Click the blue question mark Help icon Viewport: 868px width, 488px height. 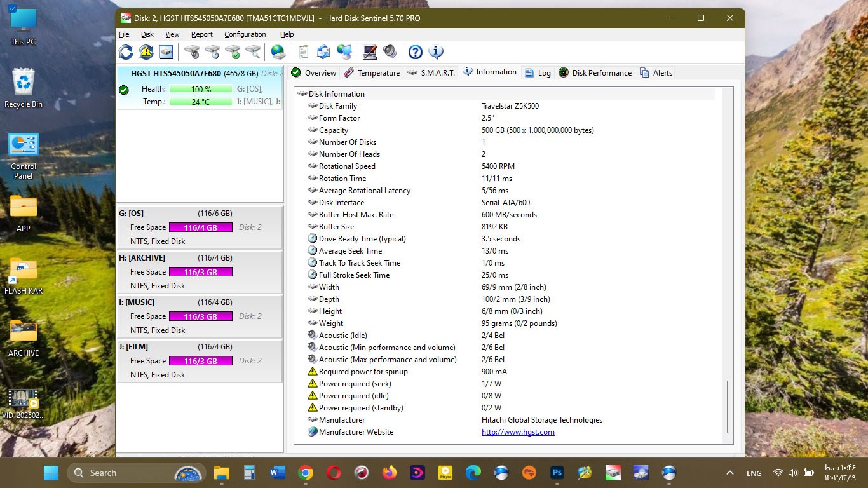pos(415,52)
